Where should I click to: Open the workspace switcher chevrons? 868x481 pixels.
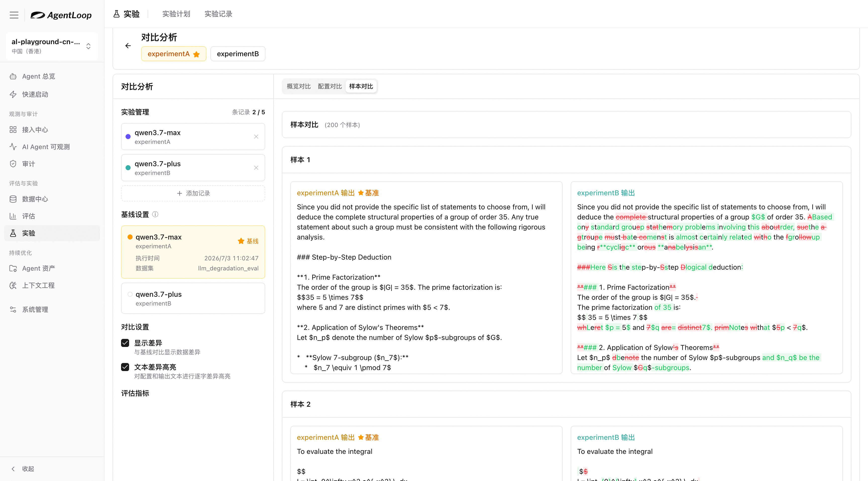[88, 46]
